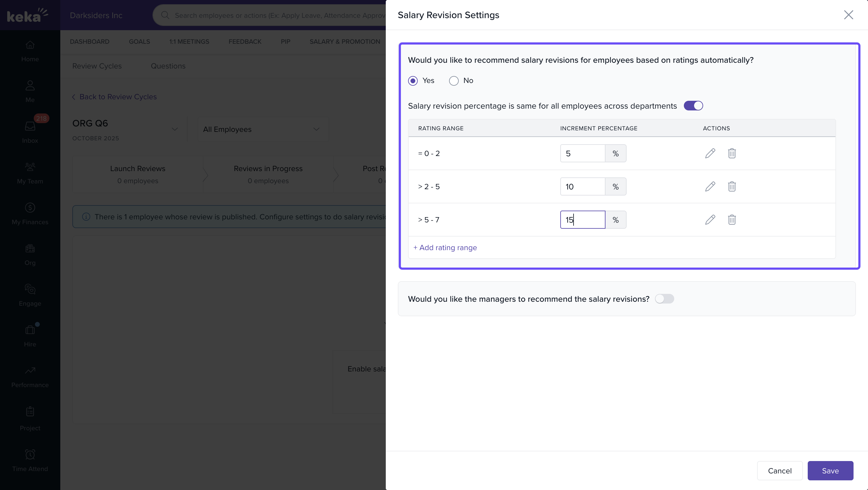
Task: Open the All Employees filter dropdown
Action: click(263, 129)
